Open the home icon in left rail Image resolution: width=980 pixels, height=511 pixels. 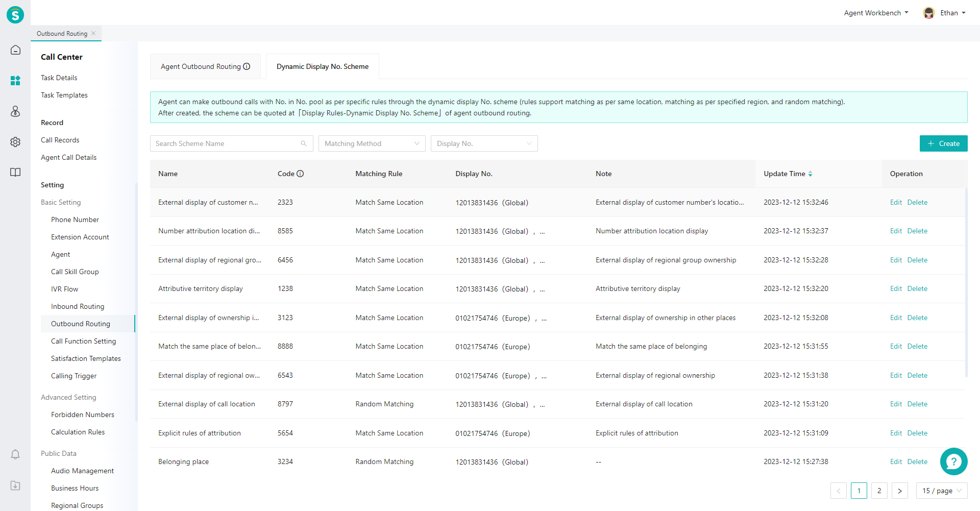tap(15, 50)
